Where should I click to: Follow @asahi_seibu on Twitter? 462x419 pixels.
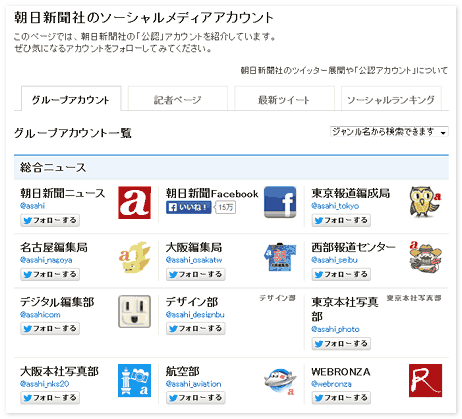(341, 274)
